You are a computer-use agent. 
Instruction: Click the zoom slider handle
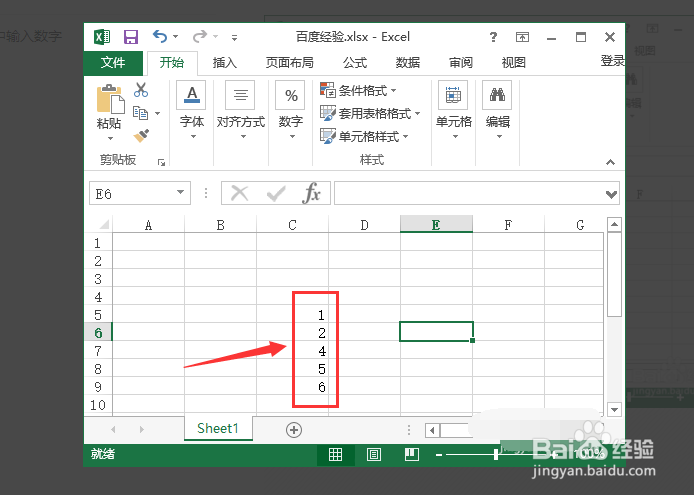coord(496,454)
